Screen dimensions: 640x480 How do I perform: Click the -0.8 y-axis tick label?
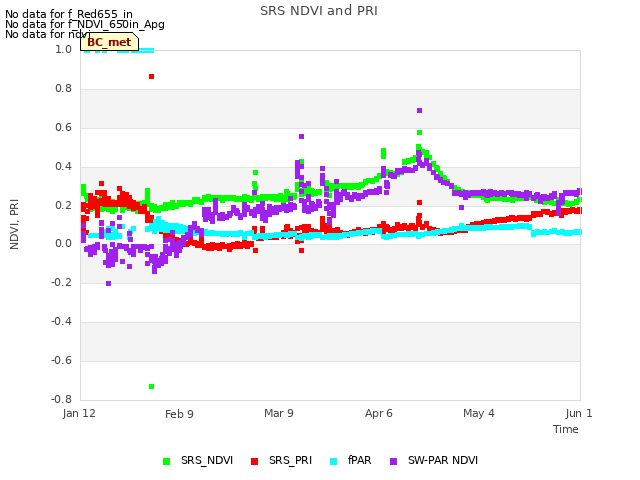click(x=62, y=399)
